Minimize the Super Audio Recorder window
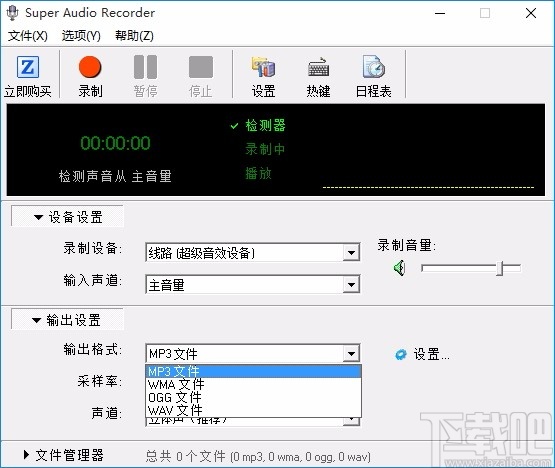This screenshot has width=555, height=468. [x=440, y=13]
